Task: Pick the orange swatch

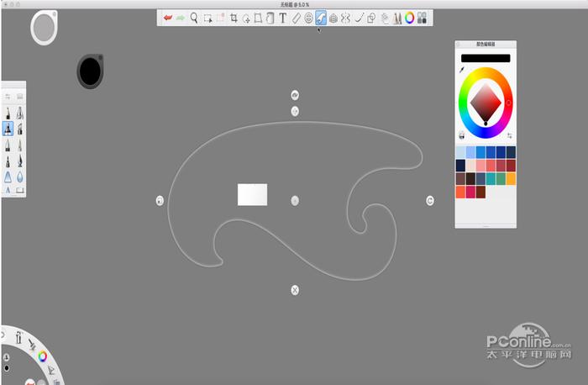Action: [511, 178]
